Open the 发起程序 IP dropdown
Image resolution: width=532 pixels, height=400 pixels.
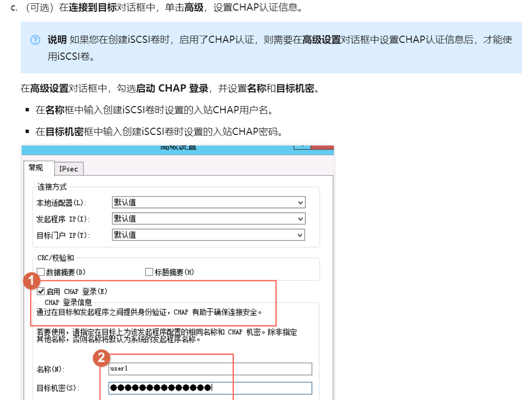click(208, 218)
